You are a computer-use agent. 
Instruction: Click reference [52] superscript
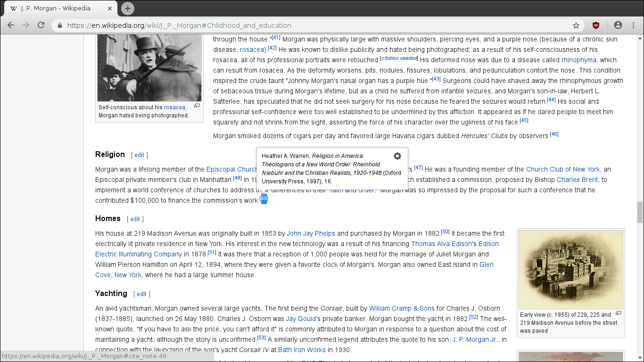474,317
